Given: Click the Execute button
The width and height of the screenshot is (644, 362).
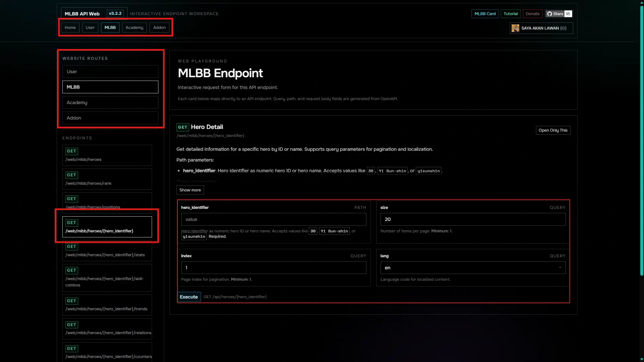Looking at the screenshot, I should (189, 297).
